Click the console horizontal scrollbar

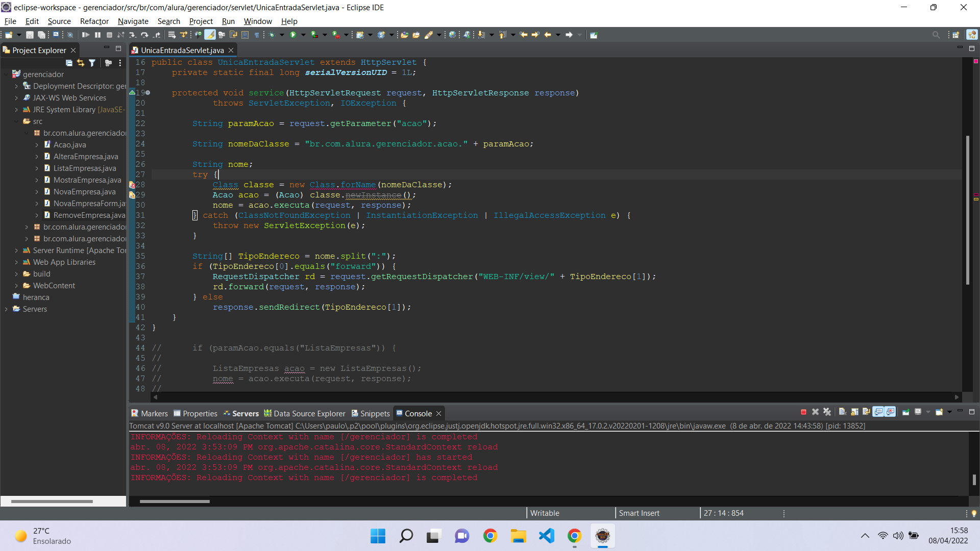[x=175, y=502]
